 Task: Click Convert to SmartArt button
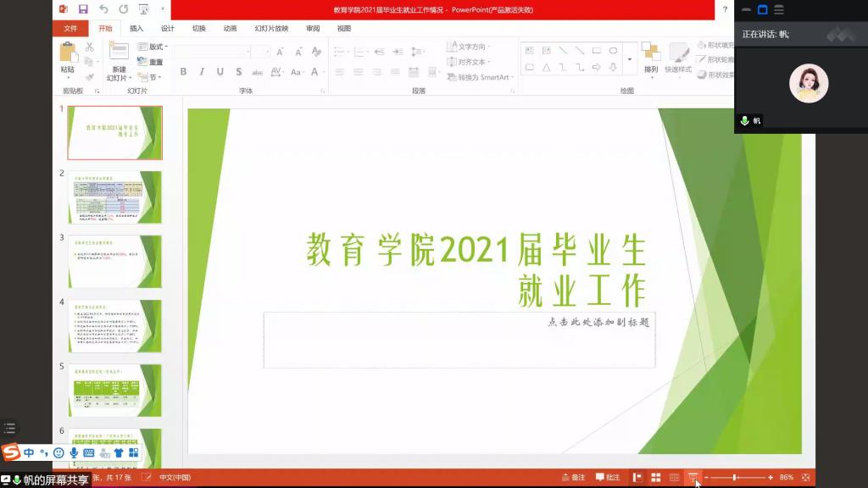point(479,77)
